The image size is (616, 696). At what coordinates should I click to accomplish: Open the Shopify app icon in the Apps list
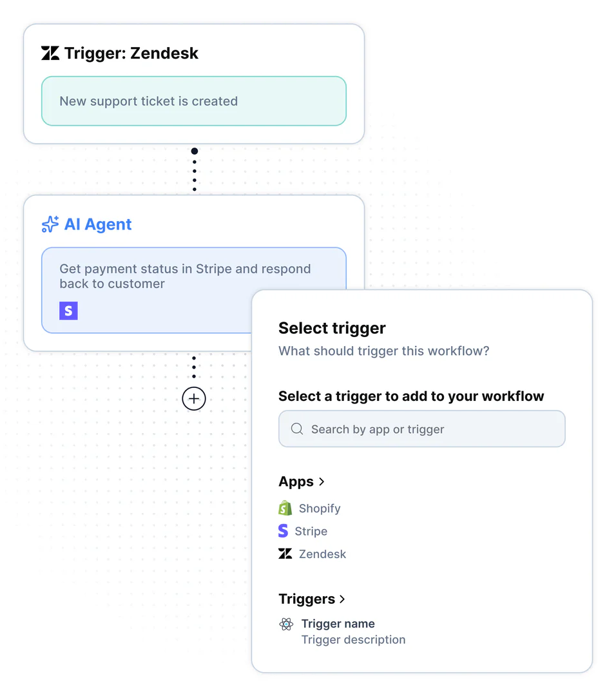click(285, 508)
